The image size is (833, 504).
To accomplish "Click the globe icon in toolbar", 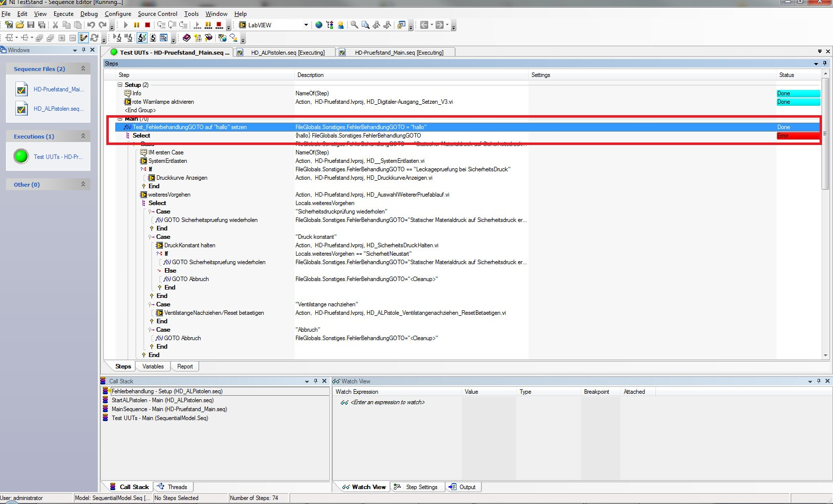I will [x=319, y=25].
